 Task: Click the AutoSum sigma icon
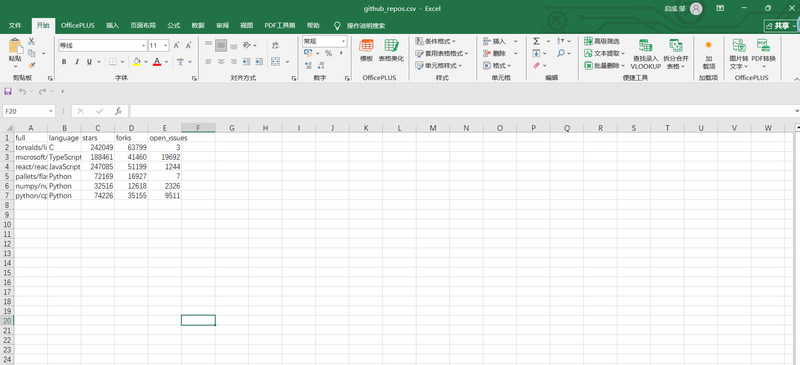pyautogui.click(x=536, y=41)
